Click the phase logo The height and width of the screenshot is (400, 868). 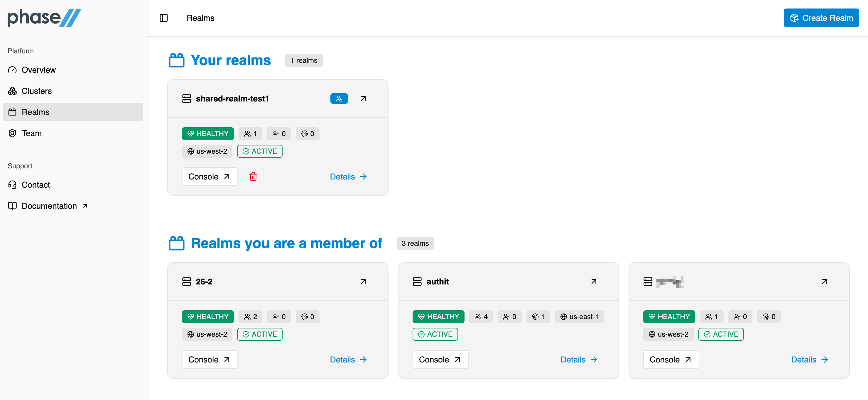pyautogui.click(x=44, y=18)
